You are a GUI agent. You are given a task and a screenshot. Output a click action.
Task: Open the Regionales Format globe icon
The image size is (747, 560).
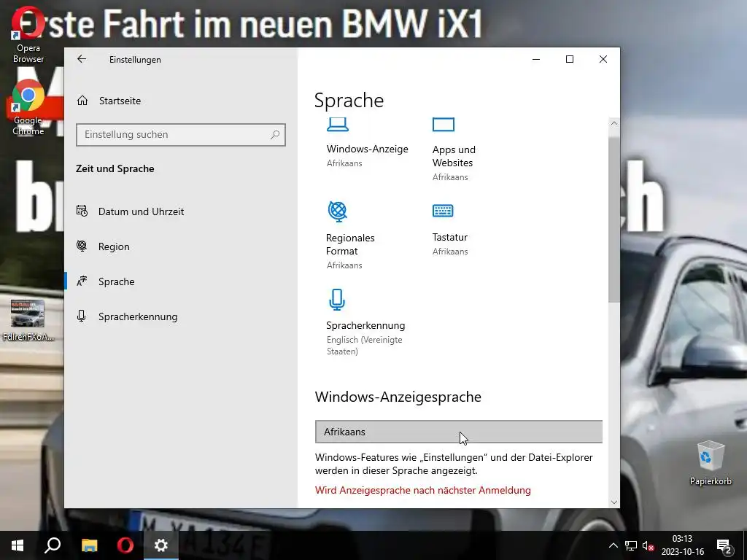(337, 211)
